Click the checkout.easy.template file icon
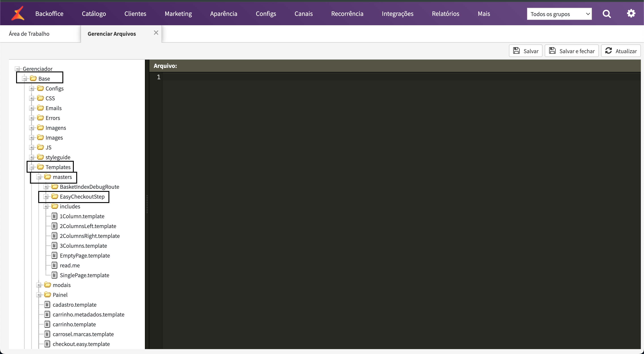This screenshot has width=644, height=354. [x=47, y=344]
